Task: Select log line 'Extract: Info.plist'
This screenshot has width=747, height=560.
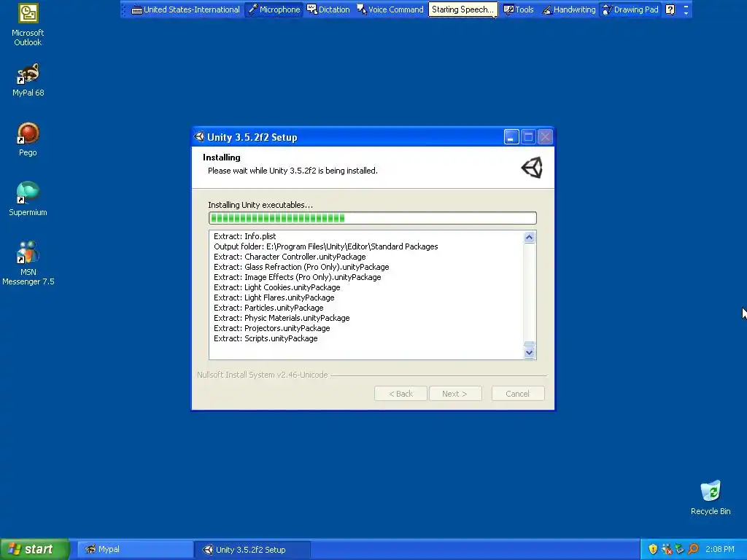Action: pos(245,236)
